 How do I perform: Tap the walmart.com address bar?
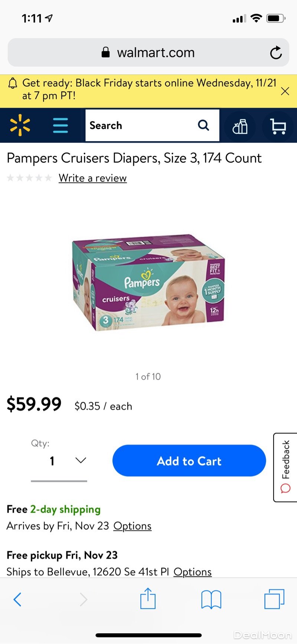[x=148, y=52]
